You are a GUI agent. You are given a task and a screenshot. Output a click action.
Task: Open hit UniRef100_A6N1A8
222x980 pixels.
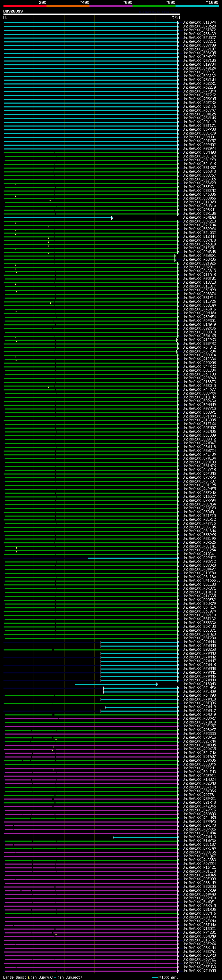click(x=199, y=218)
